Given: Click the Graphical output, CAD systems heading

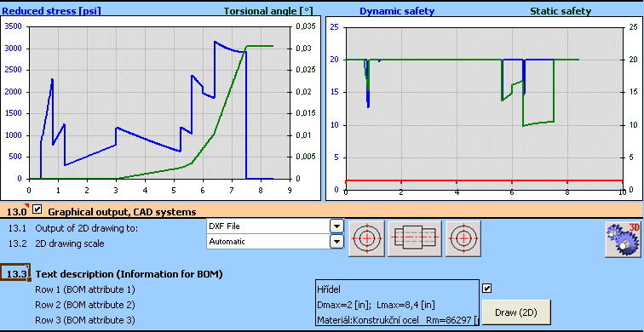Looking at the screenshot, I should coord(122,212).
